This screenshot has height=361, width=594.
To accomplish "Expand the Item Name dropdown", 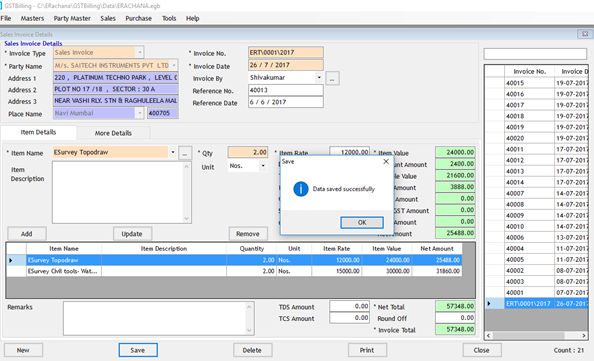I will pos(173,152).
